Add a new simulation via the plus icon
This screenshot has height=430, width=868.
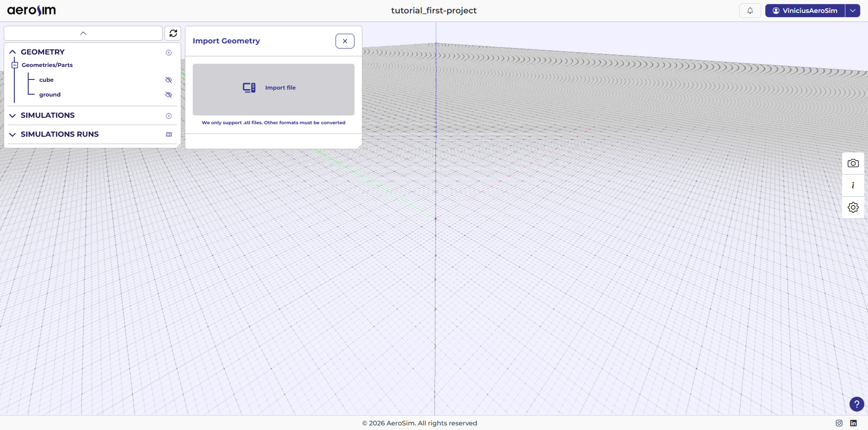click(169, 116)
